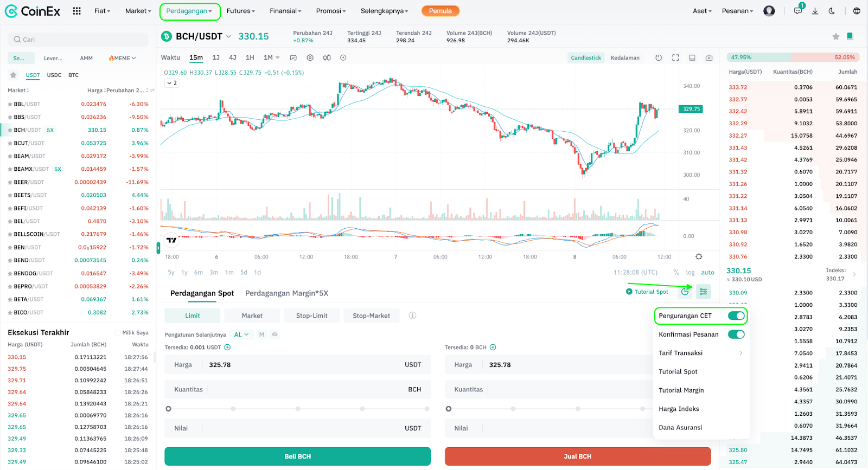Viewport: 868px width, 470px height.
Task: Open chart axis gear settings
Action: click(699, 256)
